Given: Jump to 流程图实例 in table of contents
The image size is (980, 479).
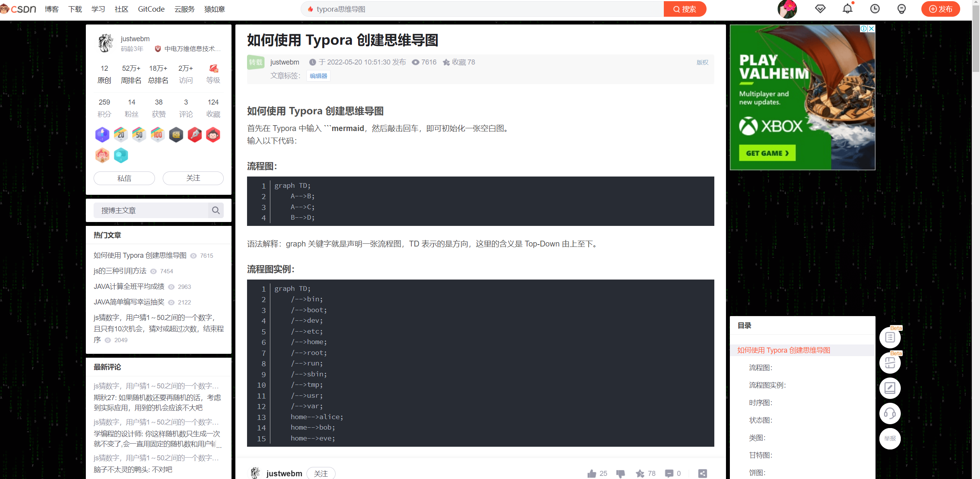Looking at the screenshot, I should pos(767,385).
